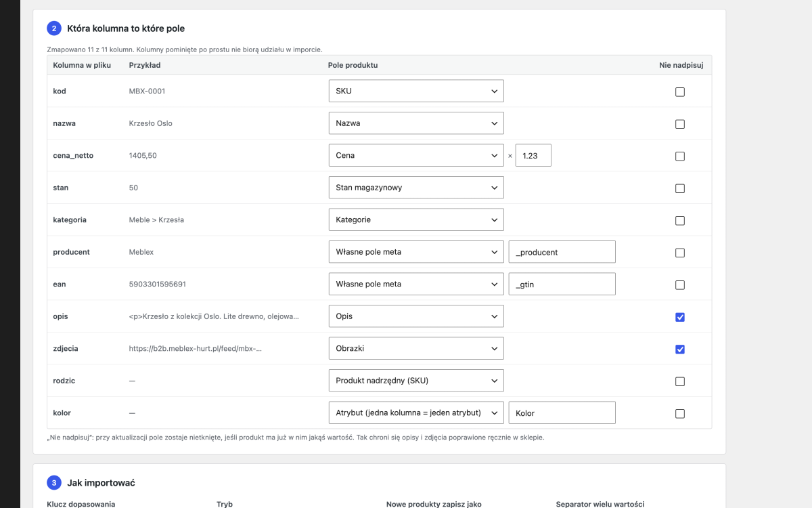Image resolution: width=812 pixels, height=508 pixels.
Task: Click the Kolumna w pliku header
Action: coord(82,65)
